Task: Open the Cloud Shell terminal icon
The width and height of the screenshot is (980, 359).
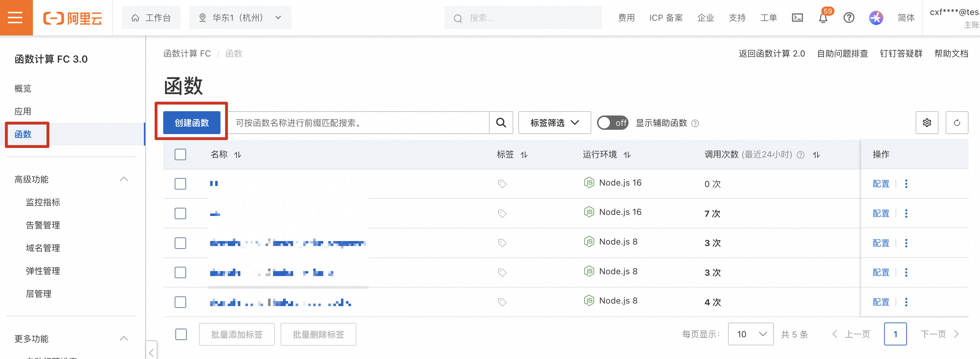Action: point(797,18)
